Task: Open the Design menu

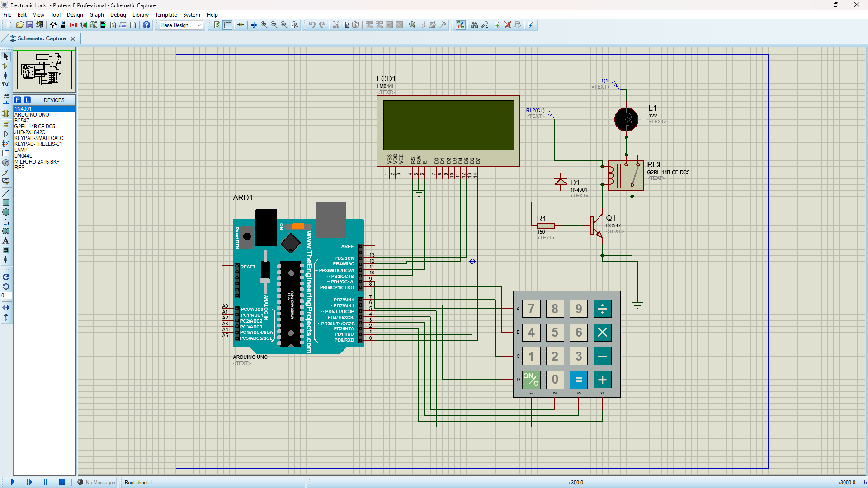Action: tap(75, 14)
